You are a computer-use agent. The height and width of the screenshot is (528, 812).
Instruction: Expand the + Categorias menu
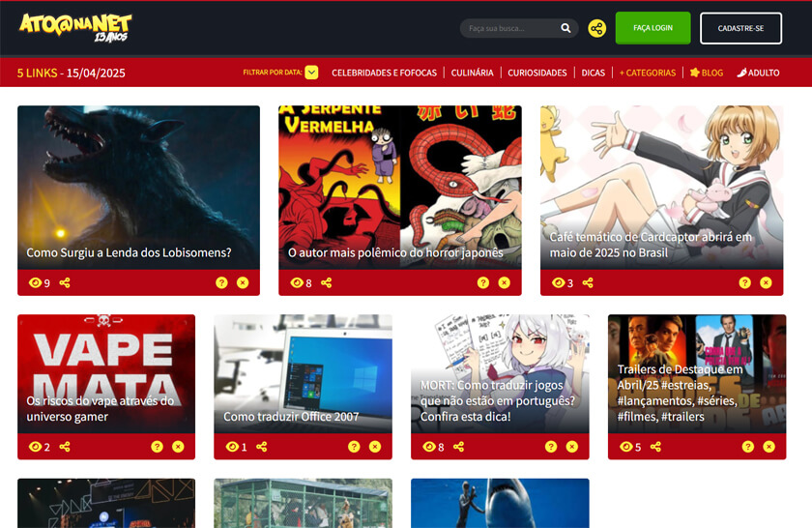(647, 73)
